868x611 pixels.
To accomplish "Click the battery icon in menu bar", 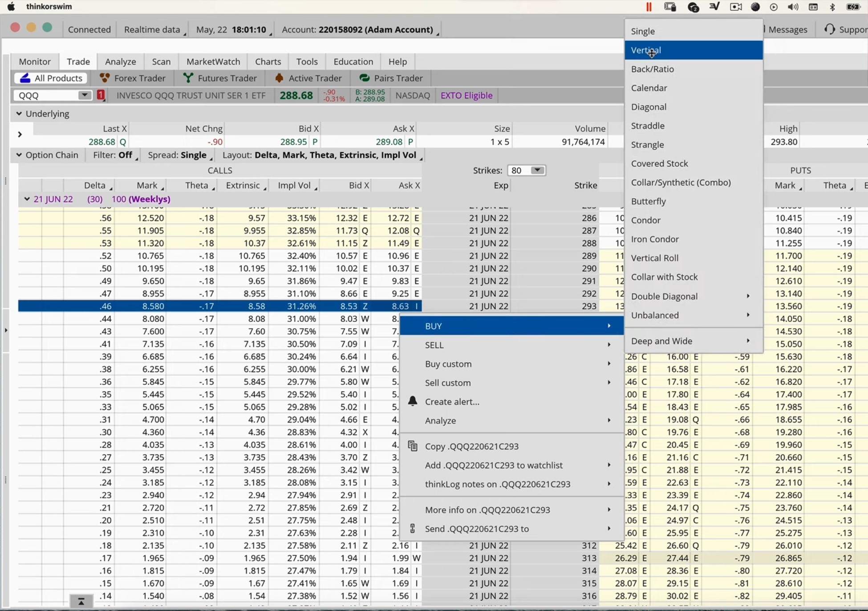I will pyautogui.click(x=853, y=7).
